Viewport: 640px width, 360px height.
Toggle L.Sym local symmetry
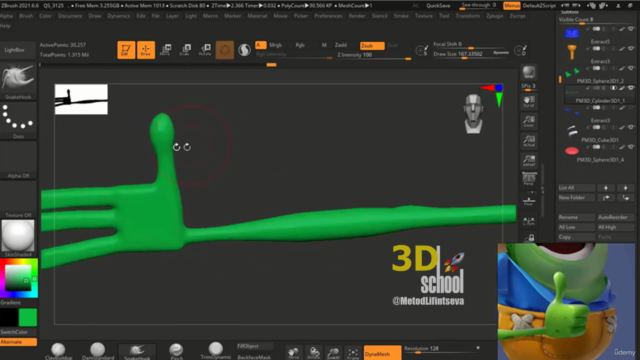(x=529, y=221)
